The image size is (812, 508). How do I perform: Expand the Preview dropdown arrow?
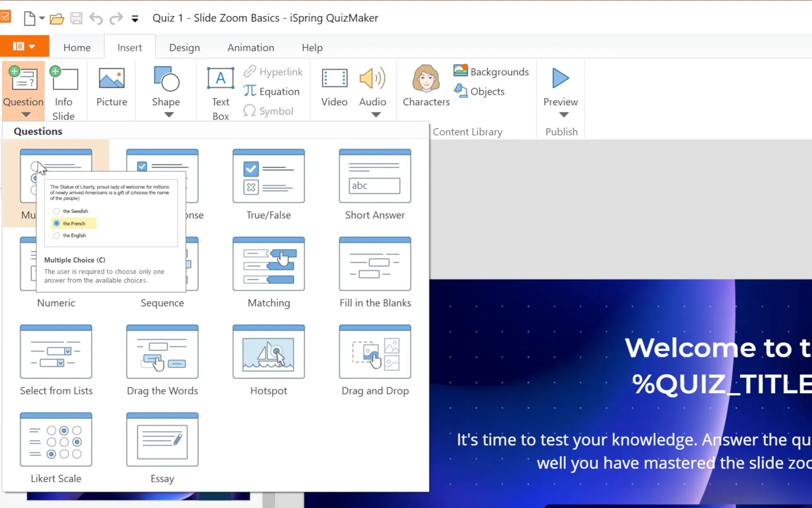[564, 114]
